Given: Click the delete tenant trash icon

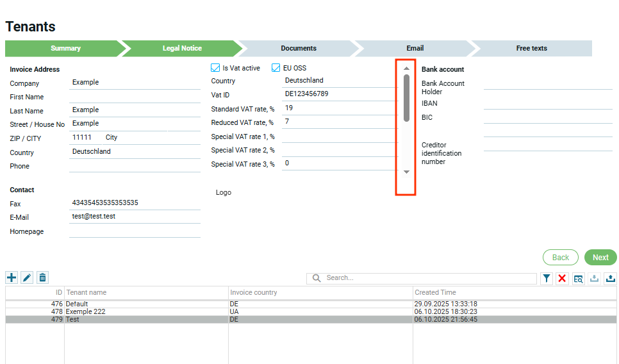Looking at the screenshot, I should 42,277.
